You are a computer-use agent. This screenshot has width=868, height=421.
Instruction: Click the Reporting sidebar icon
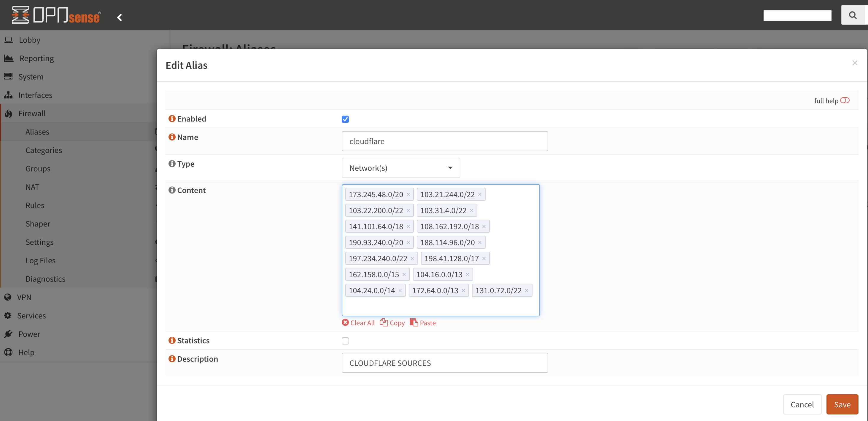(x=8, y=58)
